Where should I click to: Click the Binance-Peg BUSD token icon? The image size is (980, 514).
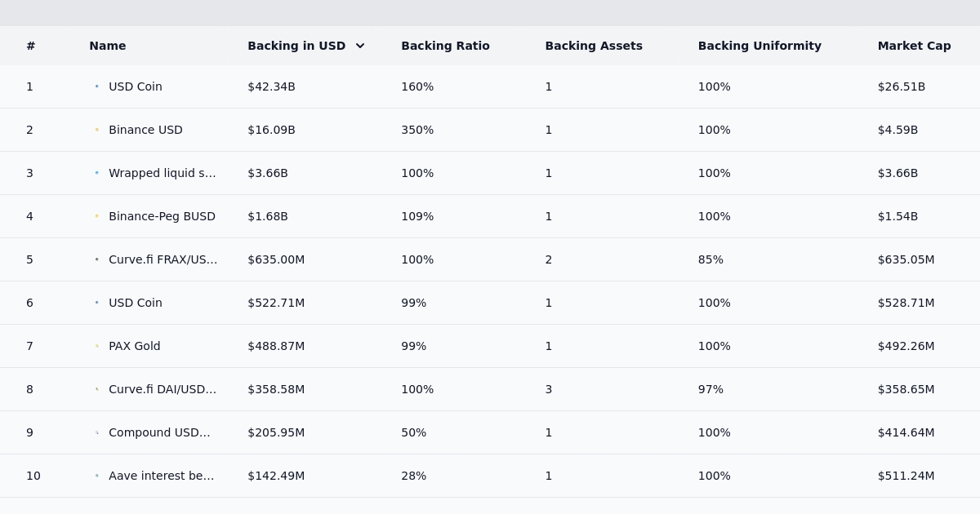(96, 216)
